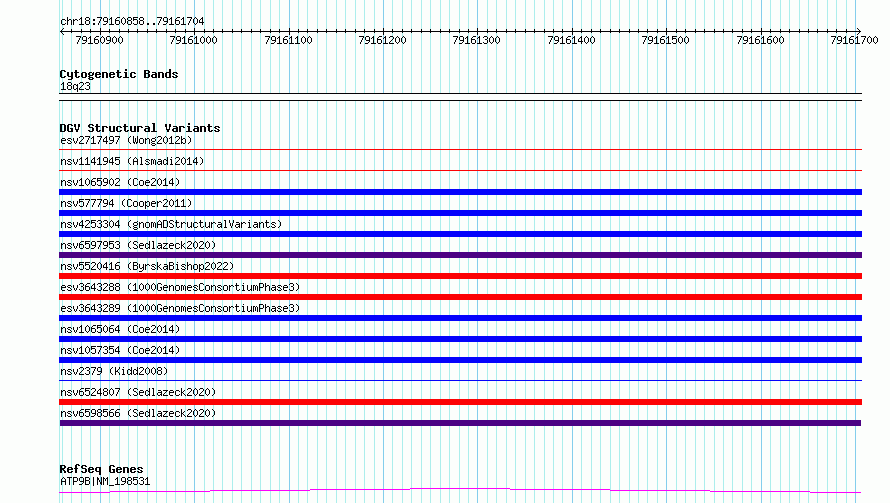The height and width of the screenshot is (503, 890).
Task: Click the blue bar under nsv4253304
Action: (460, 234)
